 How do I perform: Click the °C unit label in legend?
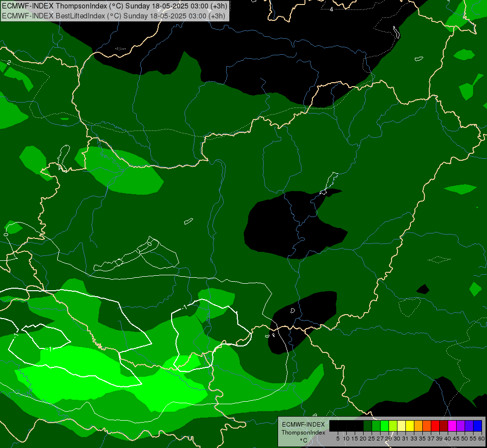[303, 440]
